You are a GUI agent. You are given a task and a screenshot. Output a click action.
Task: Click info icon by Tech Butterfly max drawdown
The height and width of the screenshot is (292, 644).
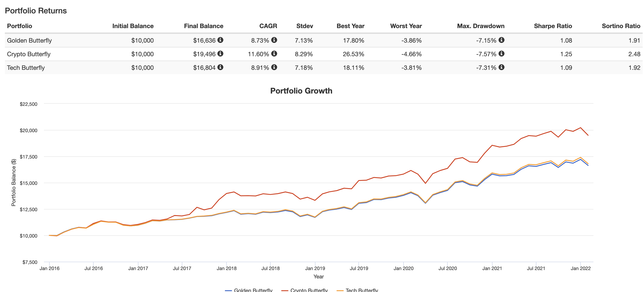[501, 67]
